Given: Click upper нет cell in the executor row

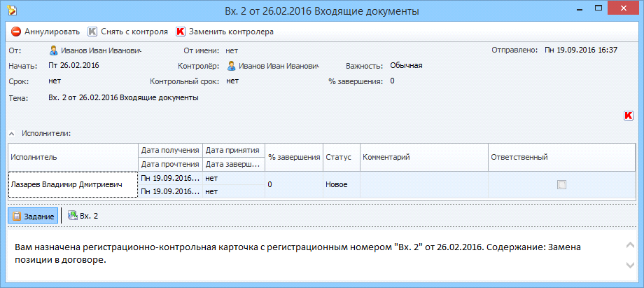Looking at the screenshot, I should [x=234, y=178].
